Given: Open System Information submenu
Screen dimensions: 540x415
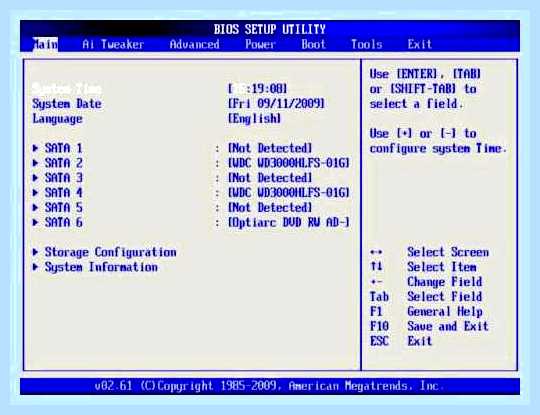Looking at the screenshot, I should pos(95,267).
